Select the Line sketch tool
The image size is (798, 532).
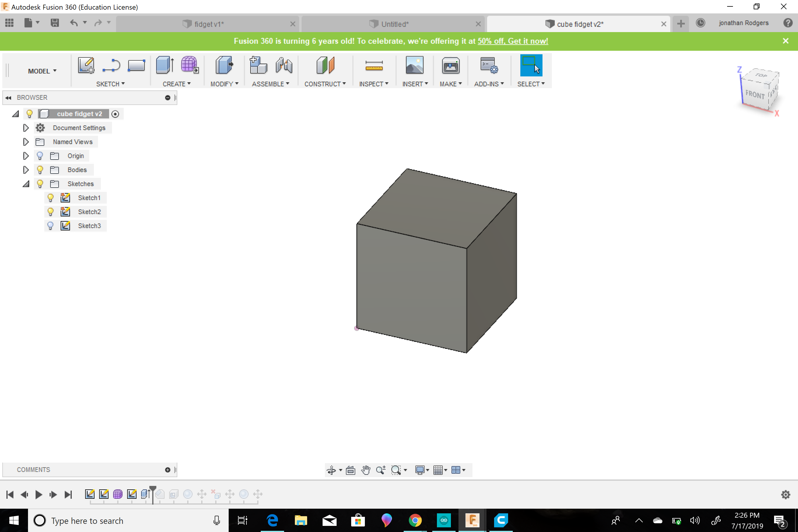(111, 65)
